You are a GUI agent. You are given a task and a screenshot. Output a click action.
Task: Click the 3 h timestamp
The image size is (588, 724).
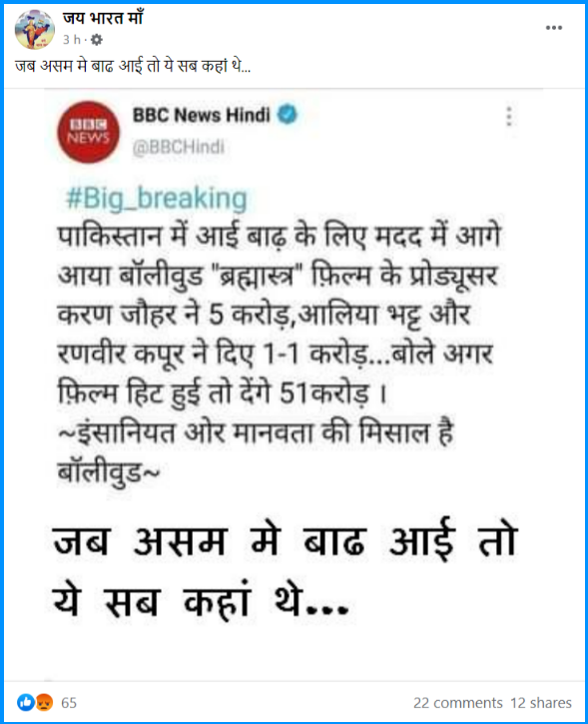click(x=72, y=40)
